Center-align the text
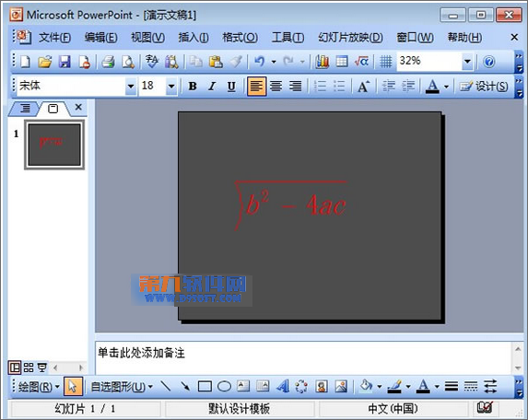The height and width of the screenshot is (420, 528). [276, 87]
